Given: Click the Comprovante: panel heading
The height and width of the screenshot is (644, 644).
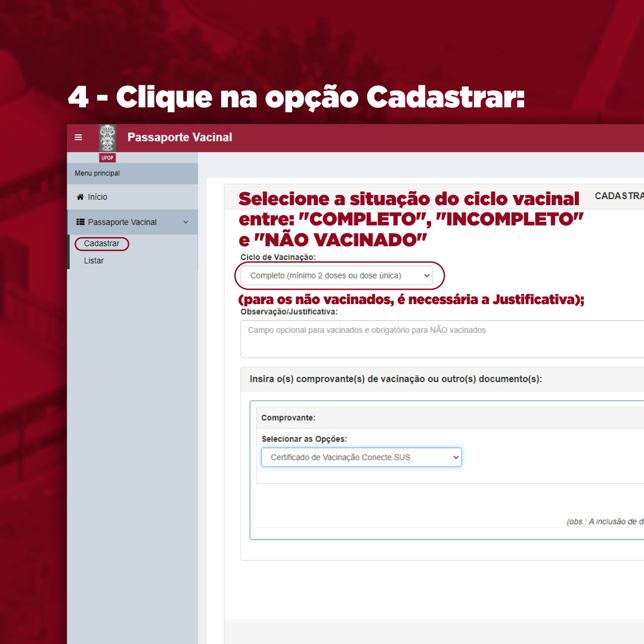Looking at the screenshot, I should pos(289,417).
